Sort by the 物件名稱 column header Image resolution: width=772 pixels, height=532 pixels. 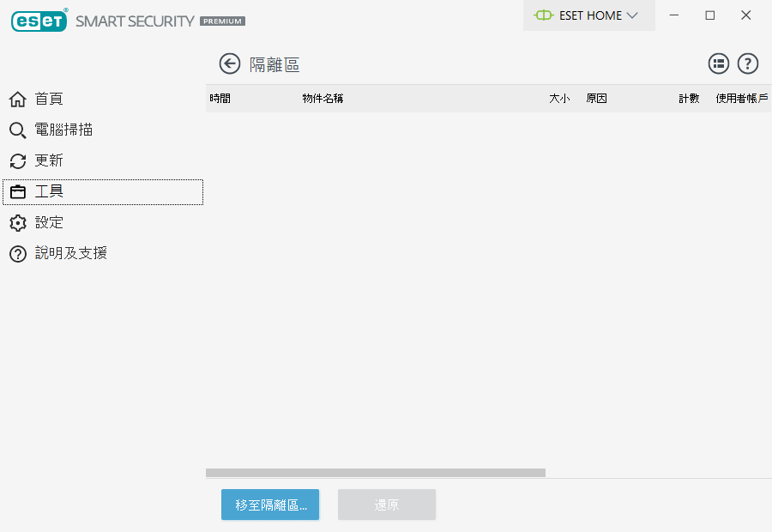click(x=323, y=99)
